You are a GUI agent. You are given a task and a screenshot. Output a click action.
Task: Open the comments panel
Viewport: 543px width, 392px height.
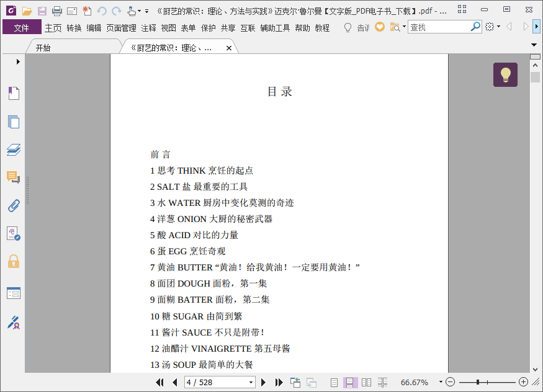(14, 177)
